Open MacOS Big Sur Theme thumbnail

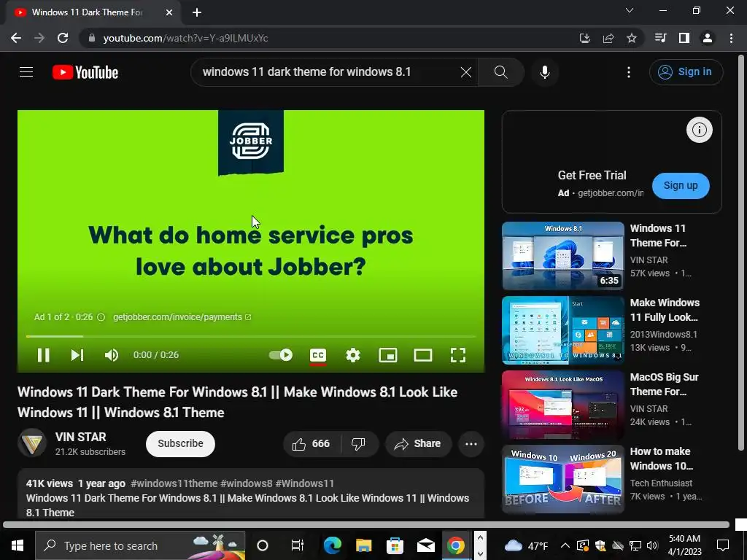(x=562, y=404)
